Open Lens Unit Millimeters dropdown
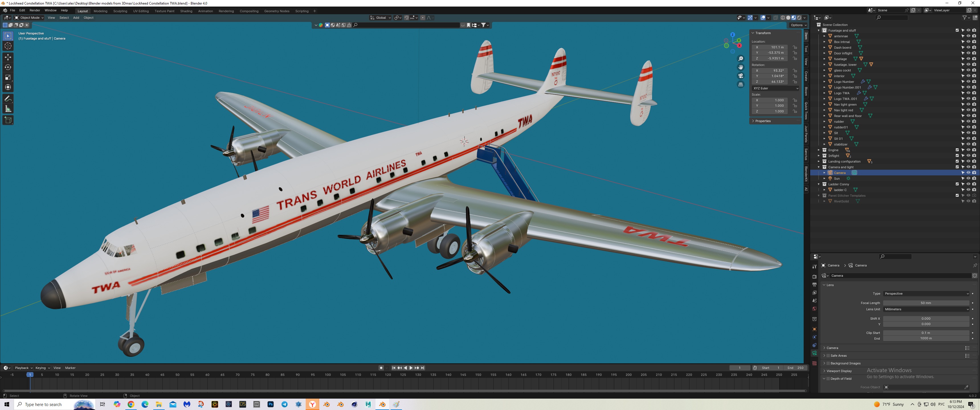980x410 pixels. click(926, 309)
